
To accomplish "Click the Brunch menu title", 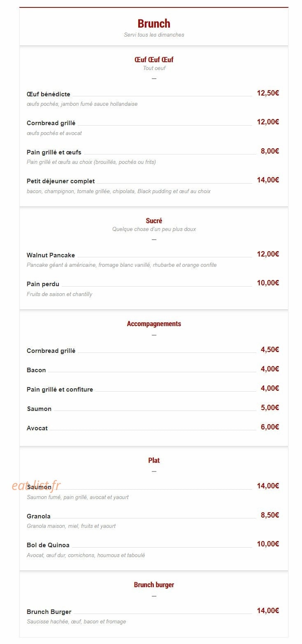I will click(154, 23).
